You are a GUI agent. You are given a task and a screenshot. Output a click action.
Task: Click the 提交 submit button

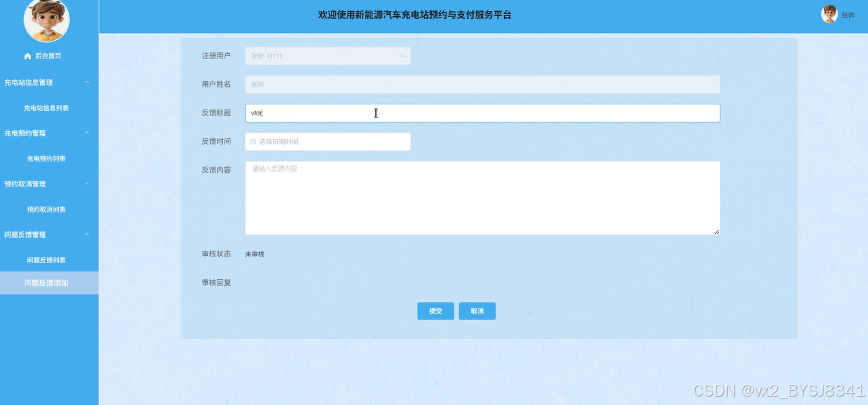[435, 311]
